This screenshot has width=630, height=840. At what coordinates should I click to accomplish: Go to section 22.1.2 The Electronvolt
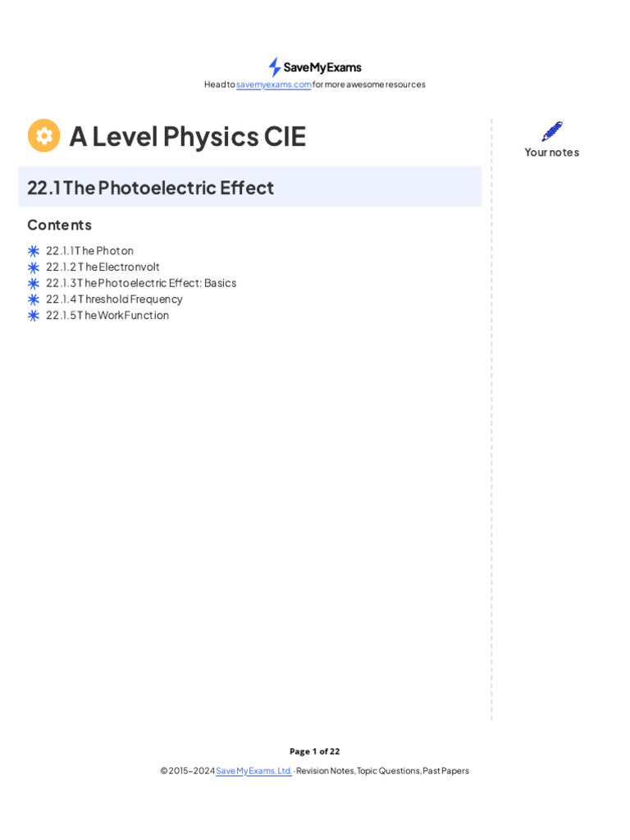coord(103,267)
